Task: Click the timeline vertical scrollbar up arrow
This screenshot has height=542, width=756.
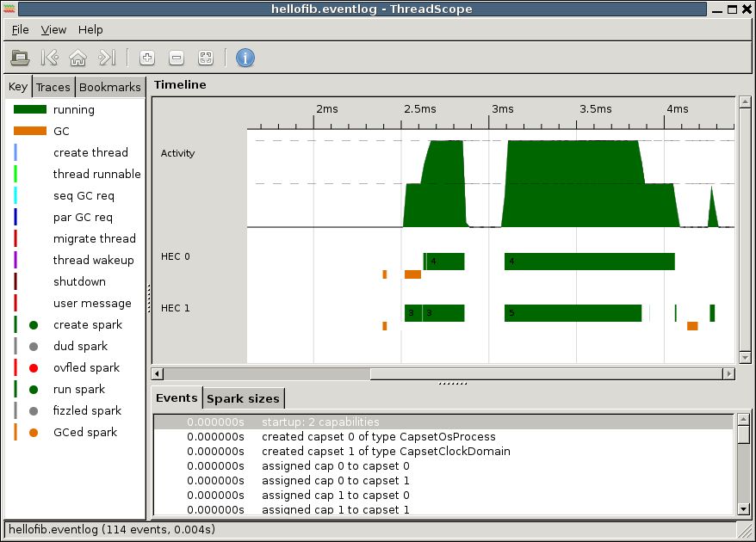Action: click(x=745, y=102)
